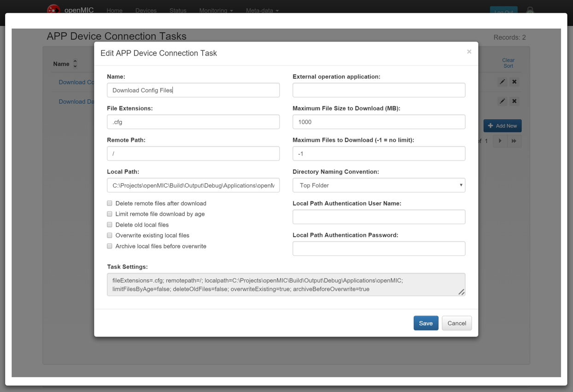Open the Download Da task link
573x392 pixels.
click(76, 101)
